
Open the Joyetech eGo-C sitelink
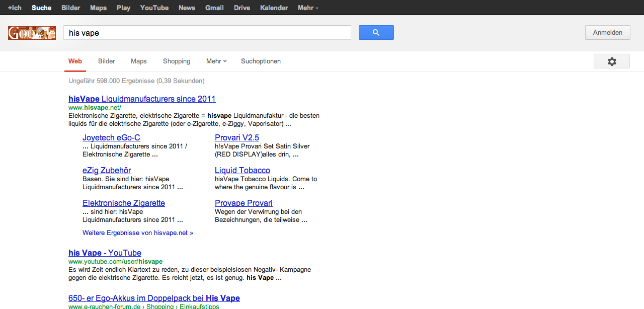(111, 137)
